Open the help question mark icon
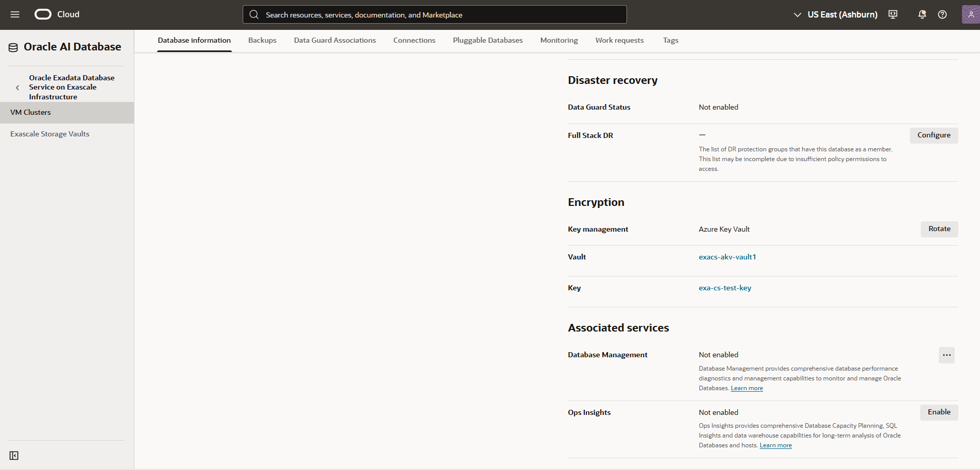The image size is (980, 470). [942, 14]
